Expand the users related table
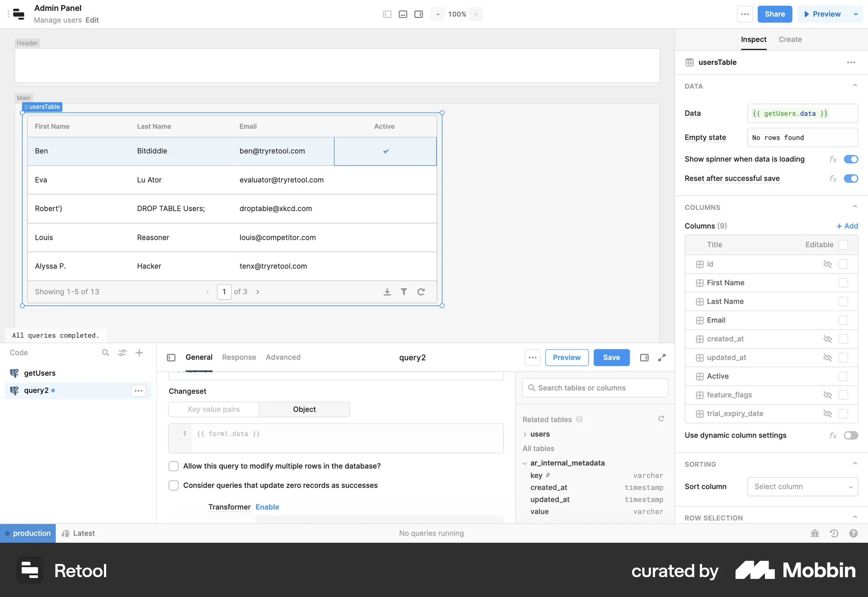 tap(525, 434)
